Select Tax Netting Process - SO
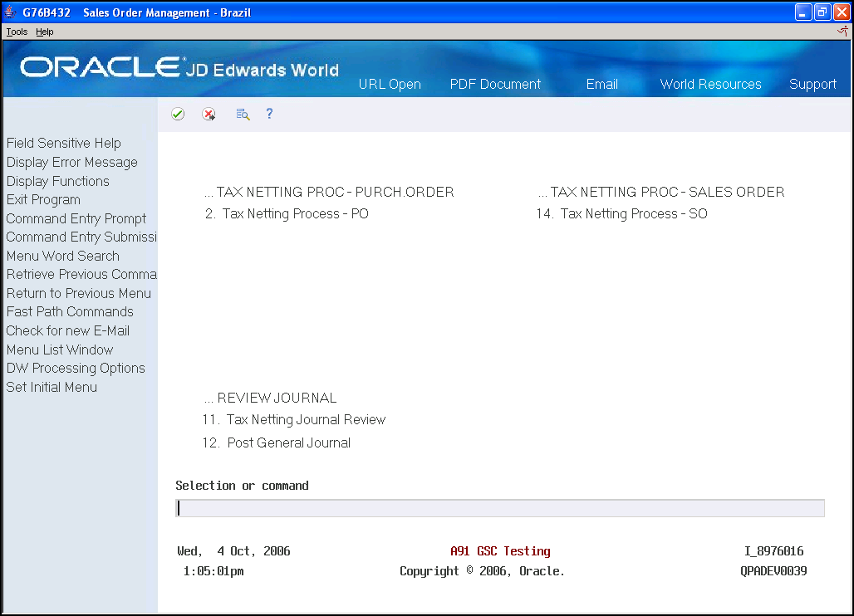The width and height of the screenshot is (854, 616). tap(621, 214)
